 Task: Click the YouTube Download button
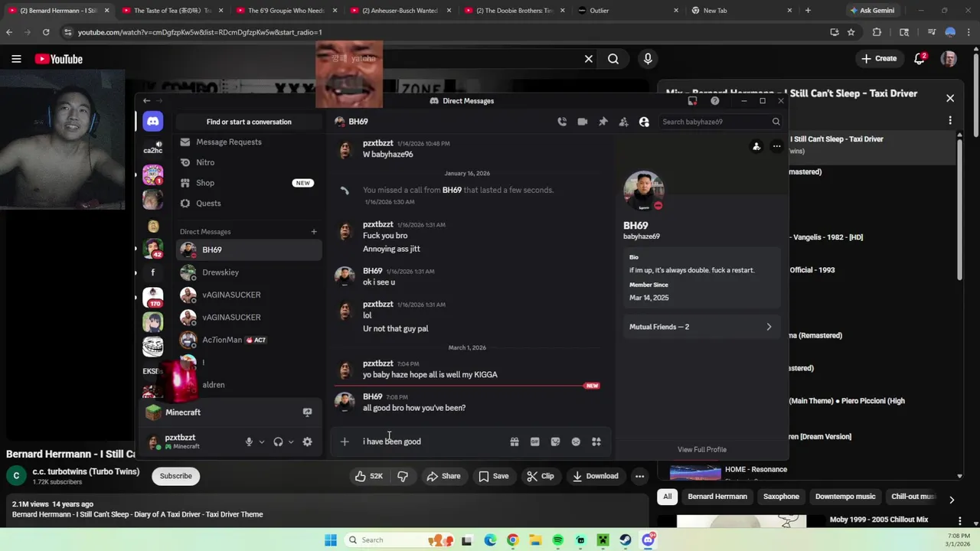[595, 476]
